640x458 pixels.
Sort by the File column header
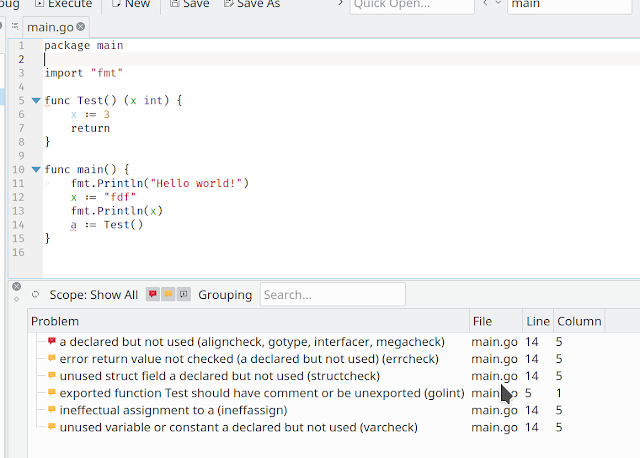click(496, 321)
